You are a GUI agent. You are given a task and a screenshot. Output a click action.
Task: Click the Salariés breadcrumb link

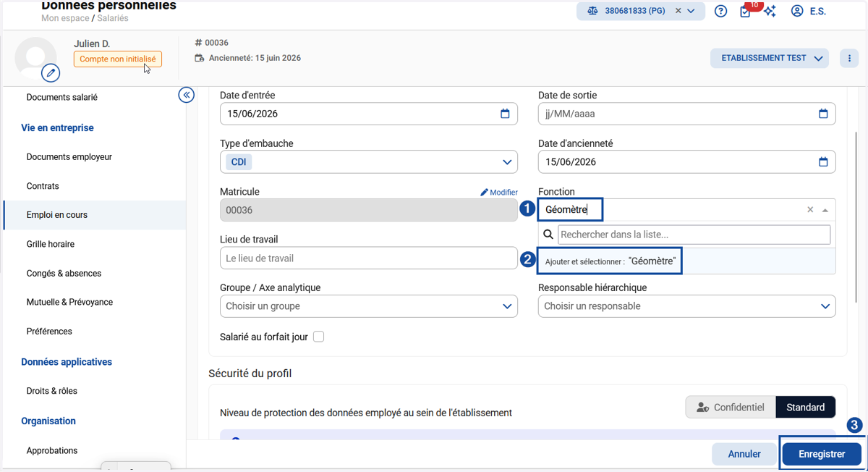[112, 18]
